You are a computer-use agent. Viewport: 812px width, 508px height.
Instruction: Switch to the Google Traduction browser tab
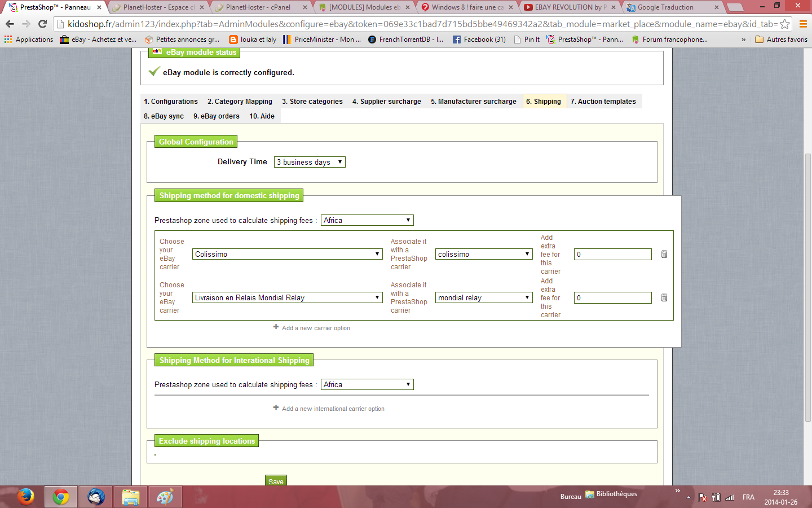(x=671, y=7)
